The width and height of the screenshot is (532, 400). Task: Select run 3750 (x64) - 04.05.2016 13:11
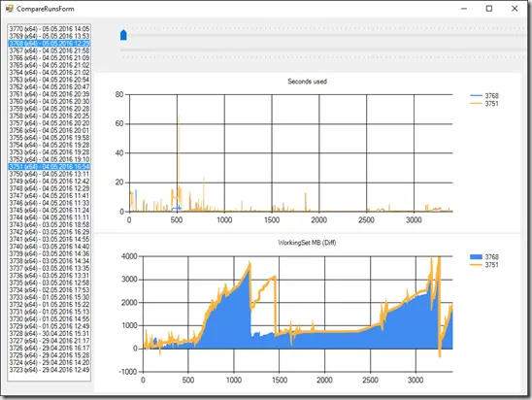50,174
